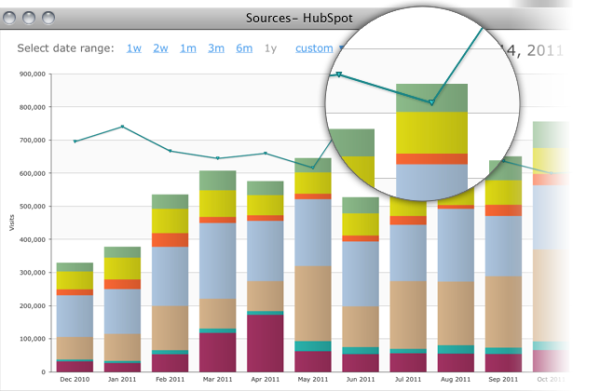Select the Apr 2011 maroon bar segment
600x391 pixels.
(265, 343)
